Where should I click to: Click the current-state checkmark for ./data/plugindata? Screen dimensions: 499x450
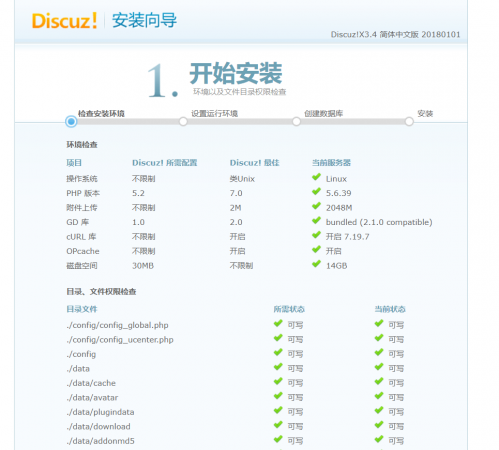379,410
